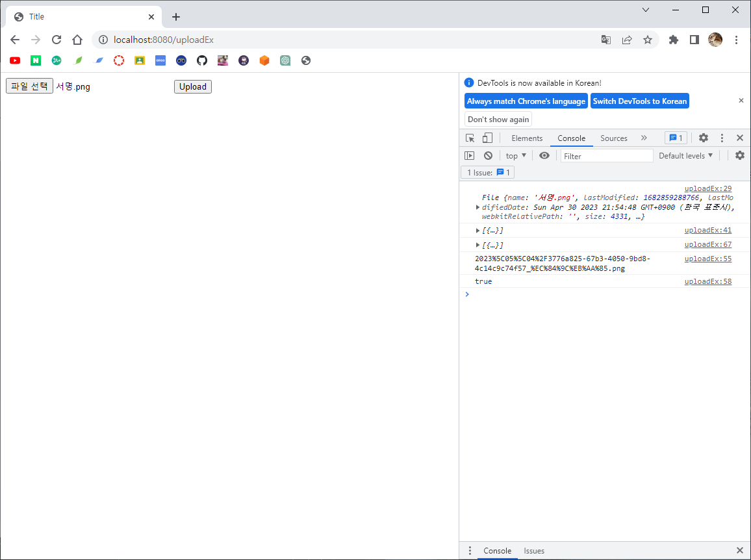
Task: Open console settings gear beside Default levels
Action: click(x=740, y=156)
